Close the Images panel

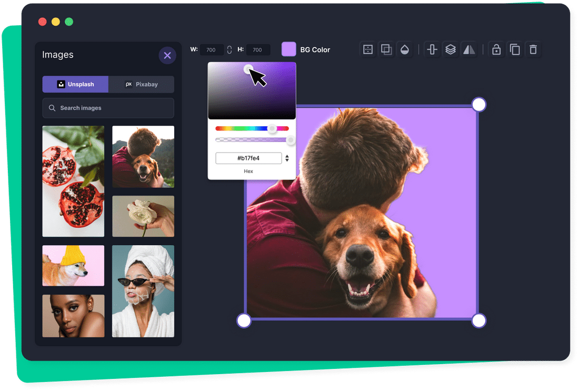(167, 55)
